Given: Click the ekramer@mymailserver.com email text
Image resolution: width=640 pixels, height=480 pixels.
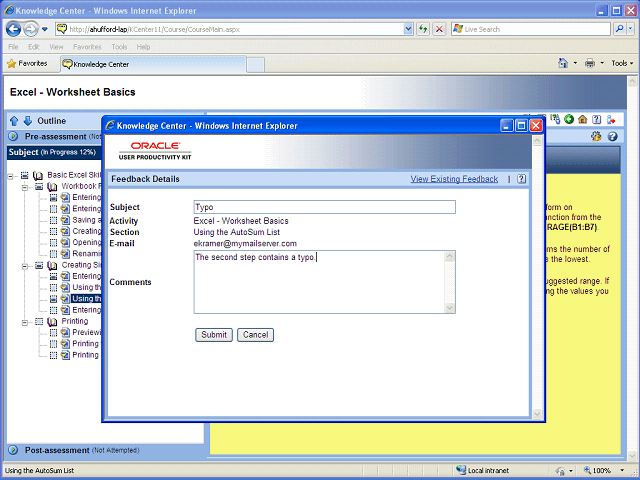Looking at the screenshot, I should point(245,244).
